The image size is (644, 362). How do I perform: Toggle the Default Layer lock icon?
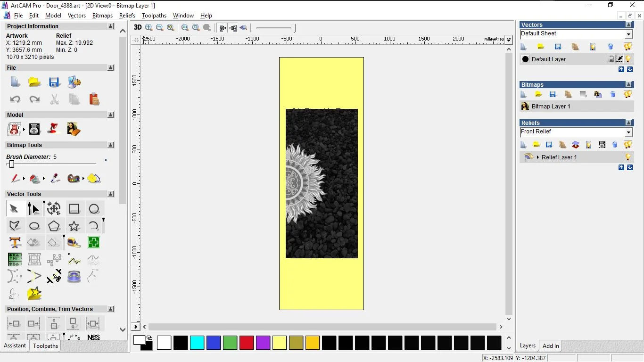[x=611, y=59]
